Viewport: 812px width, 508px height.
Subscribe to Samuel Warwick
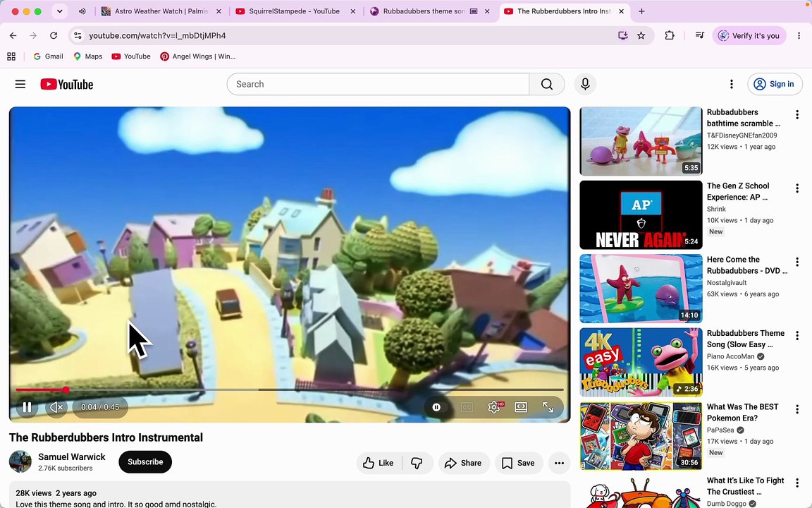(x=145, y=462)
